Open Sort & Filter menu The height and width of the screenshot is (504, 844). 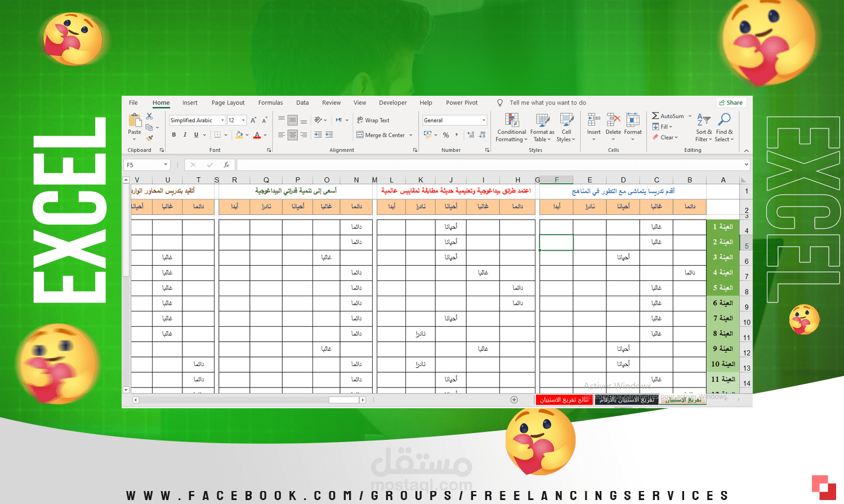(704, 127)
